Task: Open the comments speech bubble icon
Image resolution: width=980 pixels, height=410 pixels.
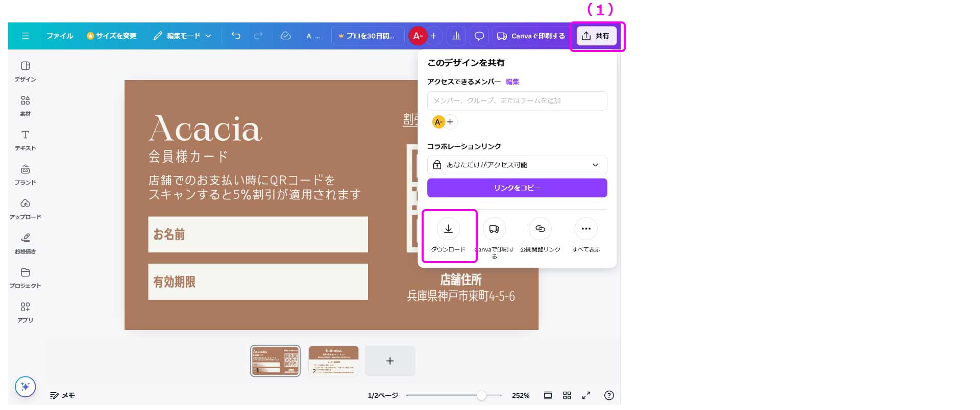Action: tap(479, 36)
